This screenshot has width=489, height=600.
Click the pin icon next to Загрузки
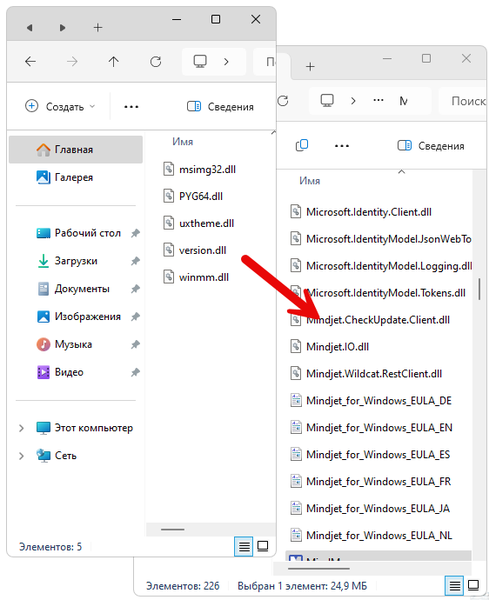(x=135, y=261)
